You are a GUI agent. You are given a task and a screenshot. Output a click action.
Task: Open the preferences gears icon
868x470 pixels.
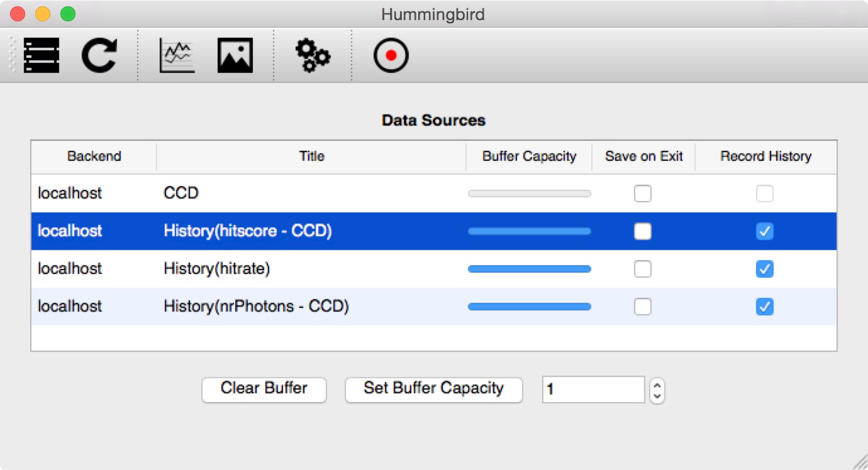313,55
